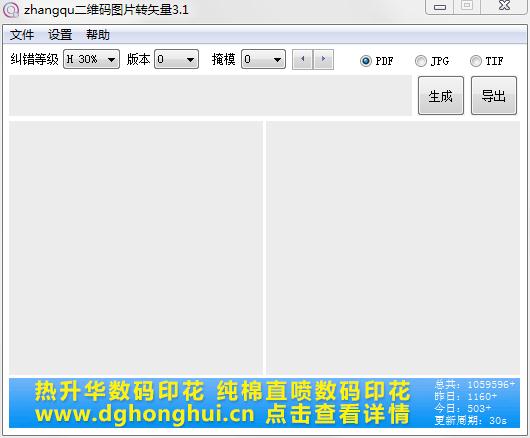
Task: Close the zhangqu window
Action: [505, 6]
